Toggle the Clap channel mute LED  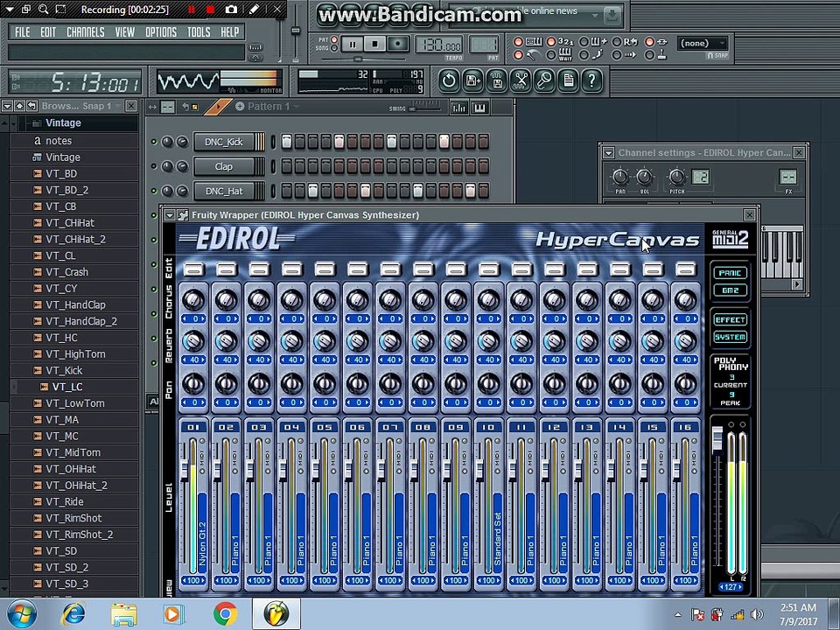point(154,166)
